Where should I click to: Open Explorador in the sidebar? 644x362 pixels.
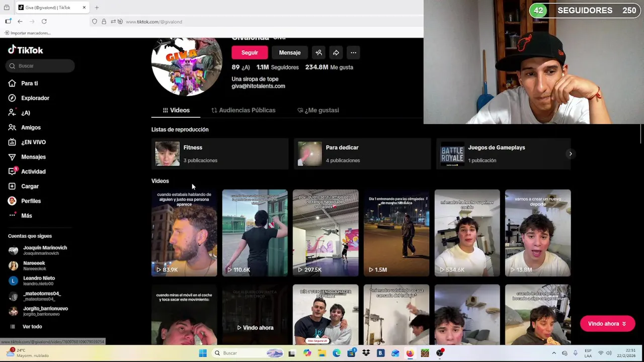pyautogui.click(x=29, y=98)
